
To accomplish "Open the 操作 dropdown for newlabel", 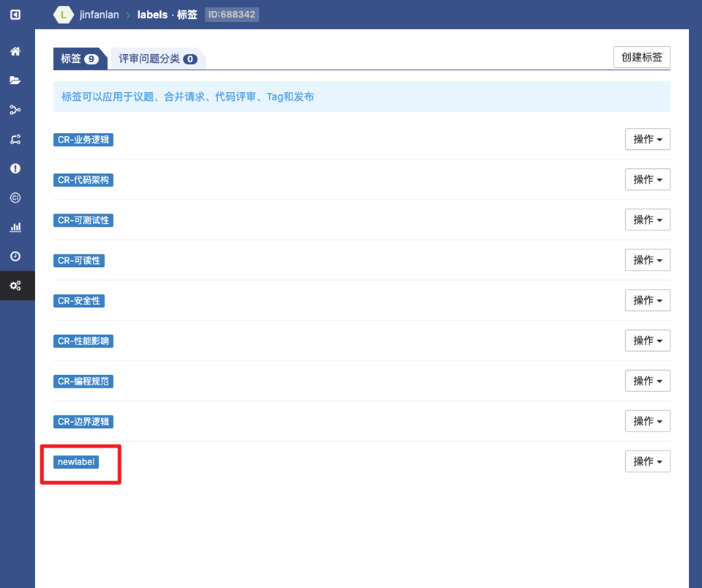I will 647,461.
